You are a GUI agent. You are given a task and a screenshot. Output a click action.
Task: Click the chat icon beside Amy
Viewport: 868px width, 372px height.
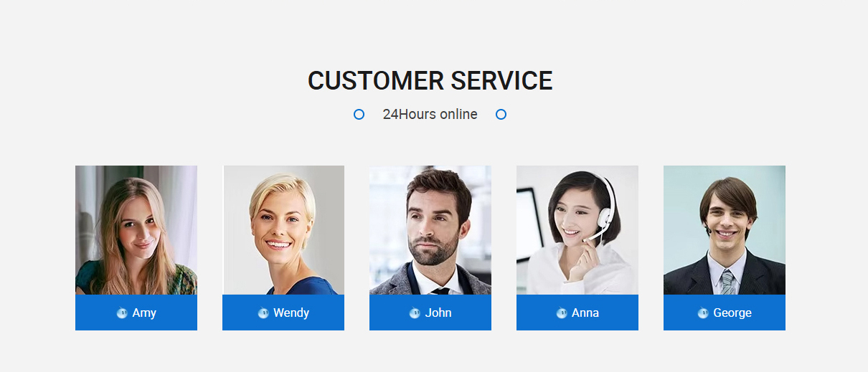click(122, 313)
